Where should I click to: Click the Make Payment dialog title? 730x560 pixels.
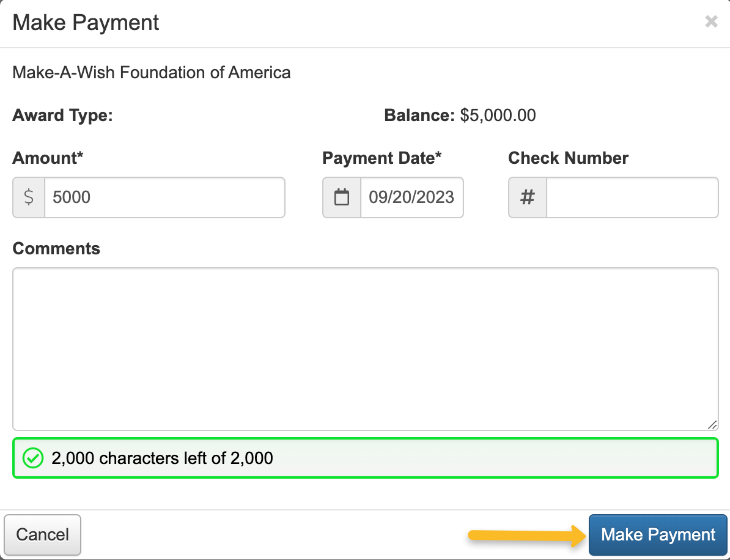point(85,22)
